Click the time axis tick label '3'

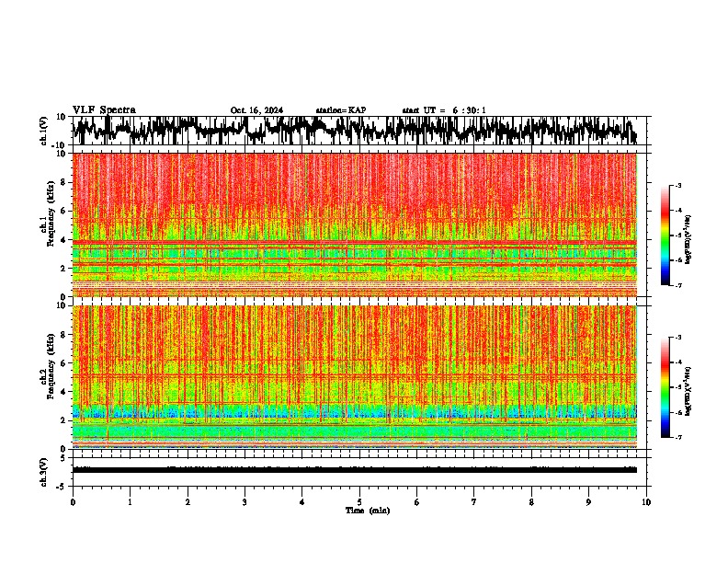pyautogui.click(x=245, y=502)
